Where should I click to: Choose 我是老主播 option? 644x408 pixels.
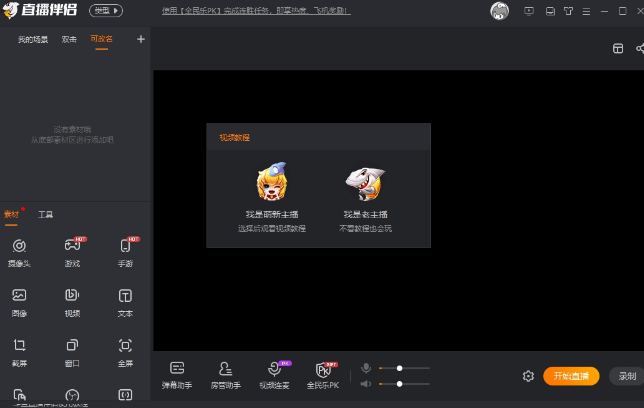(x=365, y=214)
